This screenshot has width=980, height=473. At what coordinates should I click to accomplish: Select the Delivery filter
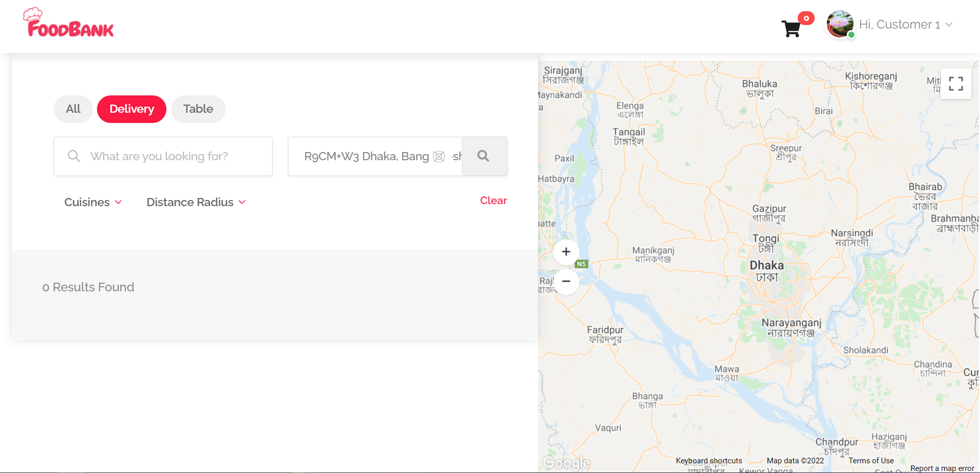coord(132,109)
